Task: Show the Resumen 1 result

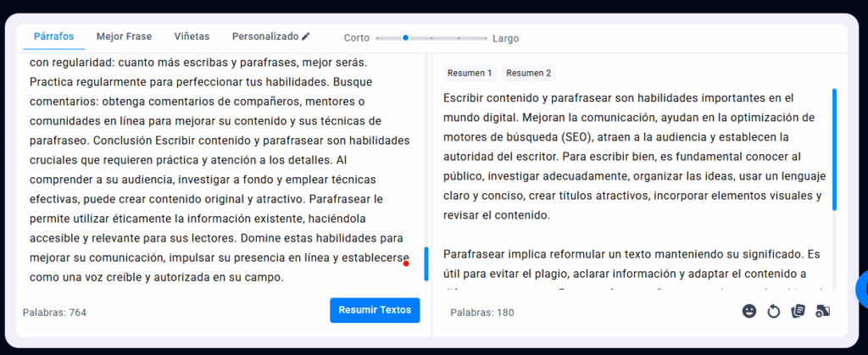Action: click(470, 73)
